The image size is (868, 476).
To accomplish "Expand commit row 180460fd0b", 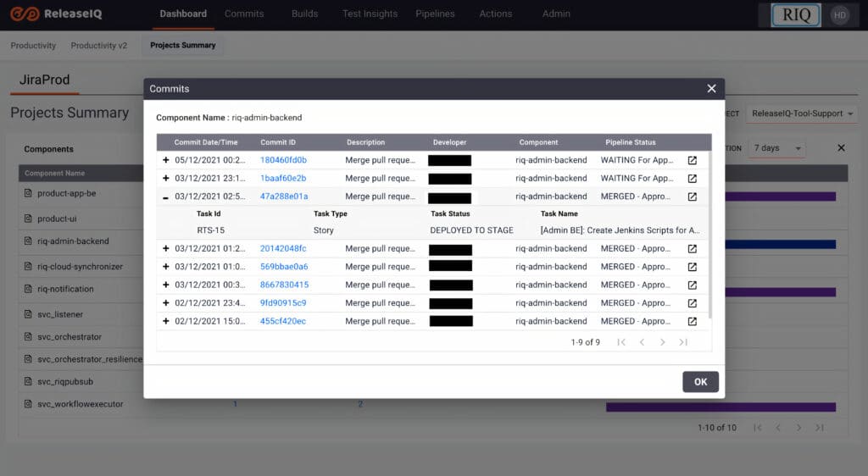I will (x=165, y=160).
